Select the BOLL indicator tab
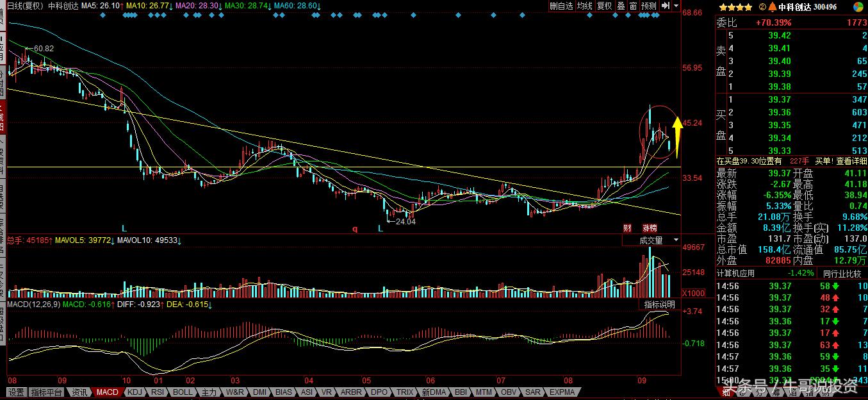The width and height of the screenshot is (868, 400). click(183, 392)
